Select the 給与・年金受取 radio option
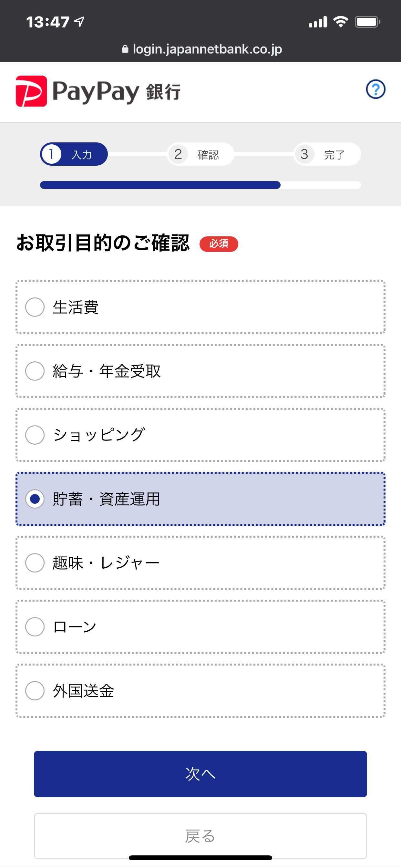Screen dimensions: 401x868 coord(35,371)
